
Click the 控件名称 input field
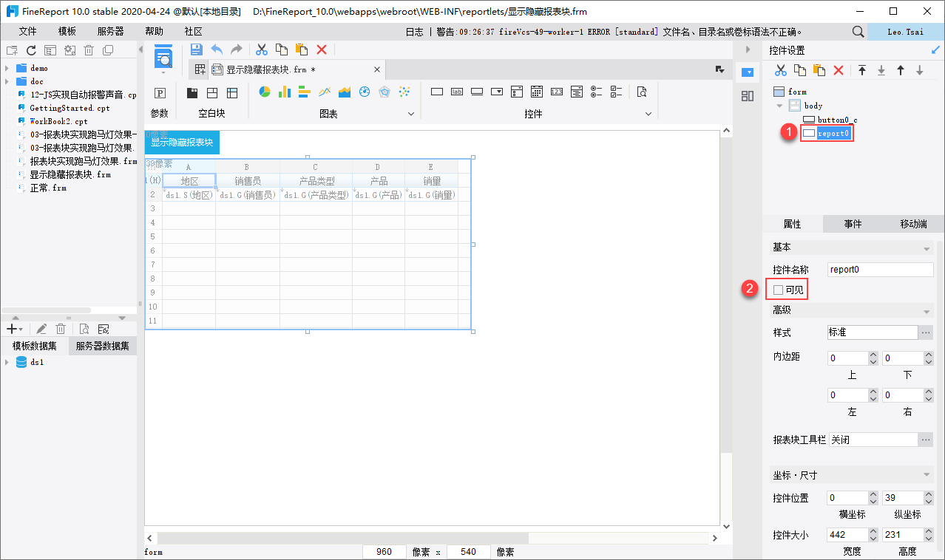880,270
